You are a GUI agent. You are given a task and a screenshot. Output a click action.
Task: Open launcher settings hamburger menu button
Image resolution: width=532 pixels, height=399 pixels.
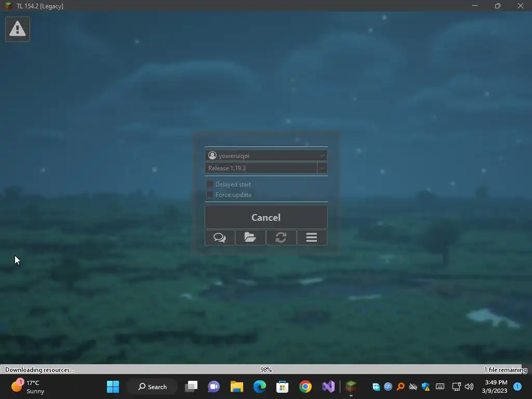tap(312, 237)
